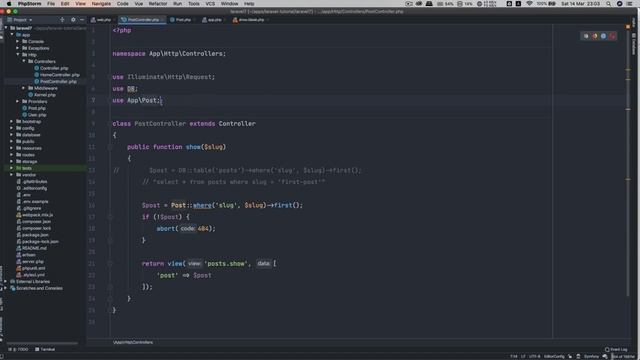Select HomeController.php in project tree
640x360 pixels.
tap(57, 75)
